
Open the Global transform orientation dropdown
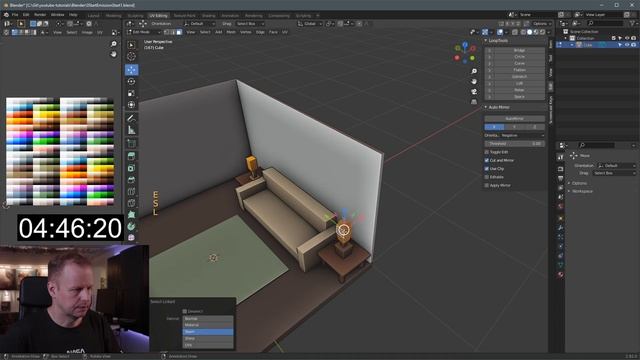click(309, 24)
